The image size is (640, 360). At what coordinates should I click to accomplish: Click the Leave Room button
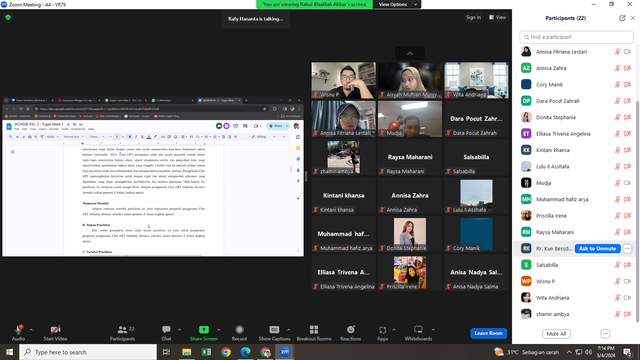pos(489,333)
